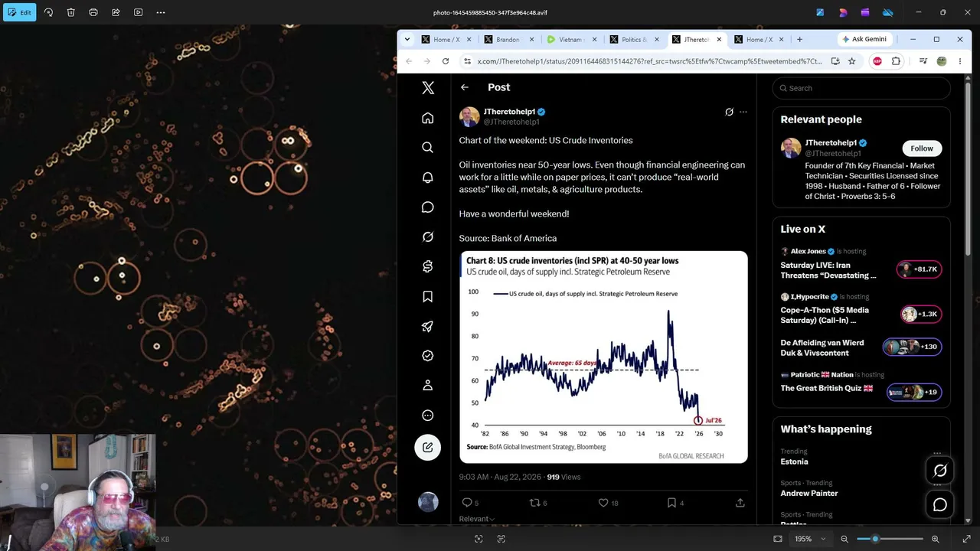
Task: Switch to the 'Politics &' browser tab
Action: coord(635,39)
